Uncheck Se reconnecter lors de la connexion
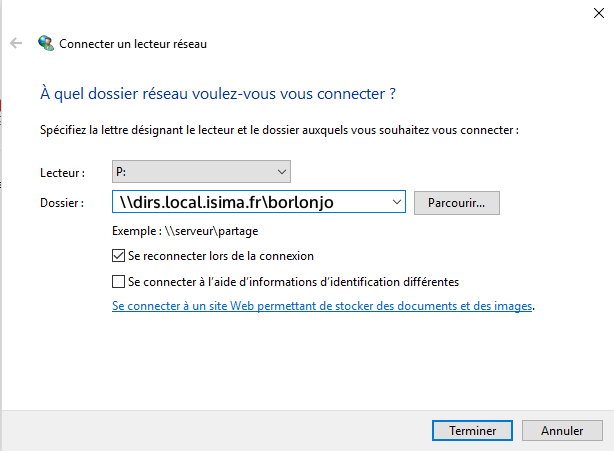 [120, 255]
